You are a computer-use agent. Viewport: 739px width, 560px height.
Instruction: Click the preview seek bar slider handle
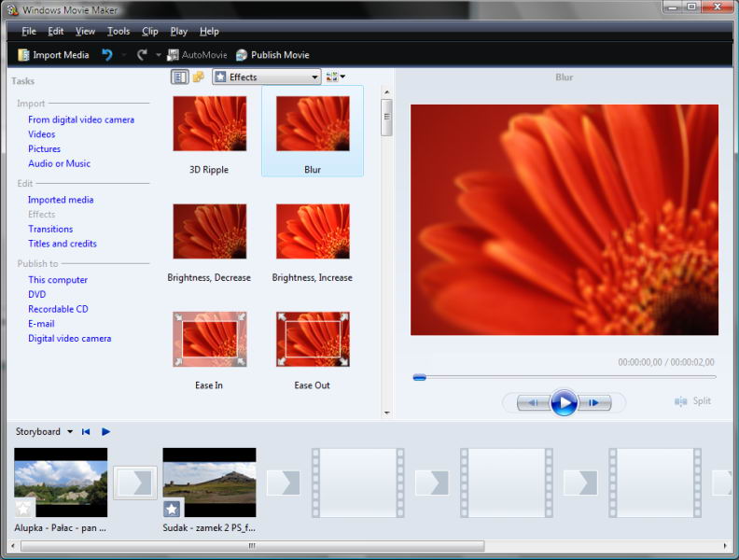point(420,377)
